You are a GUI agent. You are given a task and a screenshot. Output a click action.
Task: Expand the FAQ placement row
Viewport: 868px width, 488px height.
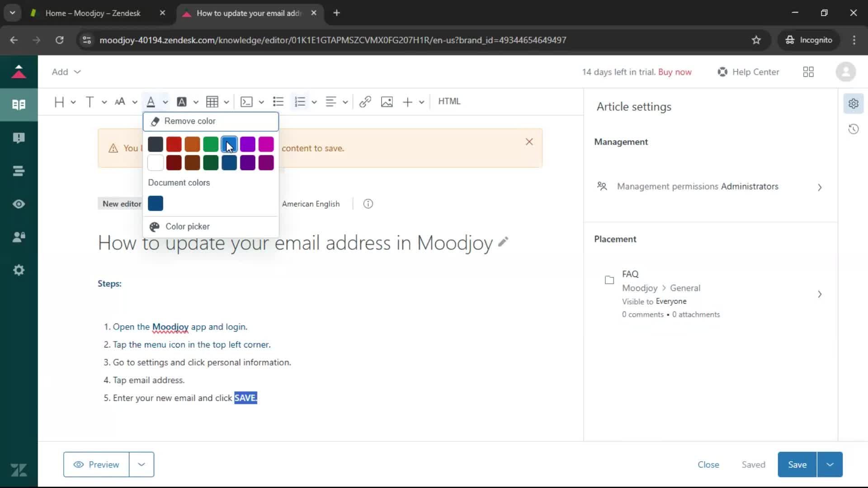coord(710,294)
